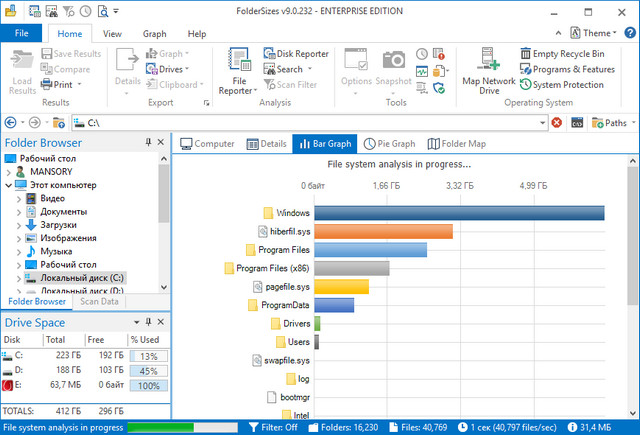
Task: Open the Graph ribbon tab
Action: [x=154, y=34]
